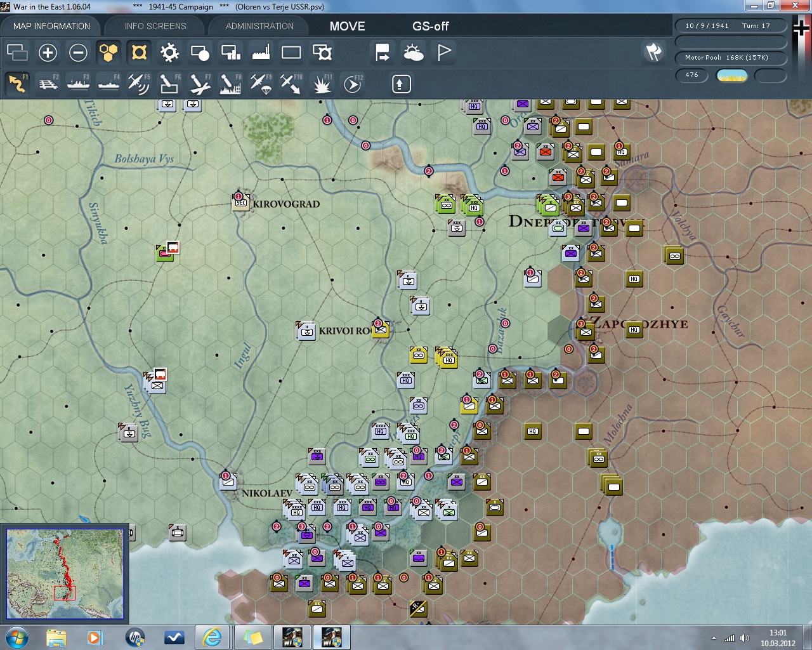Viewport: 812px width, 650px height.
Task: Click the Kirovograd unit counter on map
Action: point(241,202)
